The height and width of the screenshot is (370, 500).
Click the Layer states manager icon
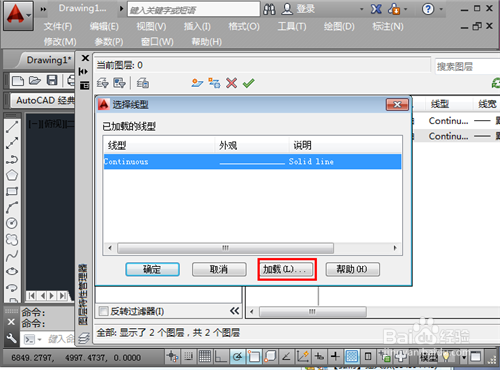pyautogui.click(x=143, y=83)
